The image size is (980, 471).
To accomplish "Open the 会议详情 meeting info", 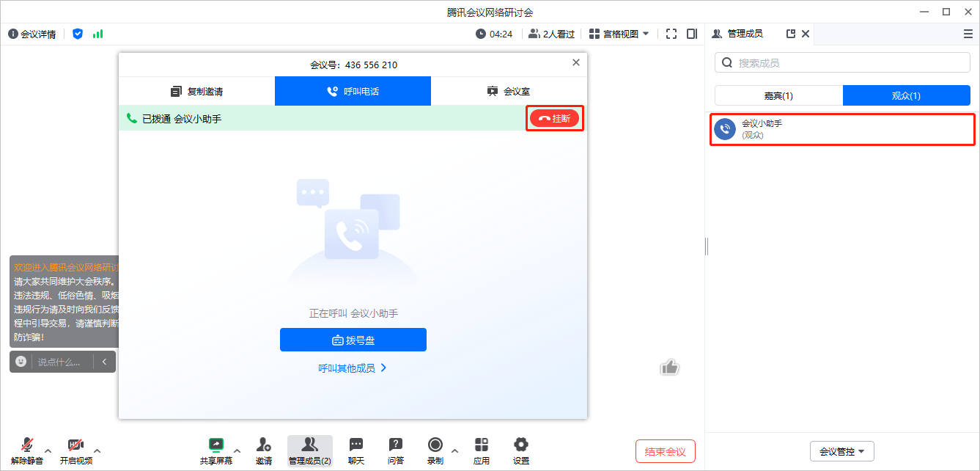I will coord(32,34).
